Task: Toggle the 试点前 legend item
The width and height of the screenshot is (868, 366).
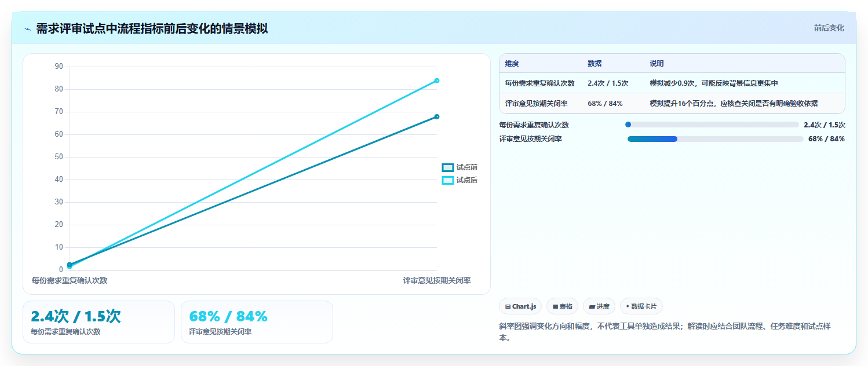Action: tap(459, 167)
